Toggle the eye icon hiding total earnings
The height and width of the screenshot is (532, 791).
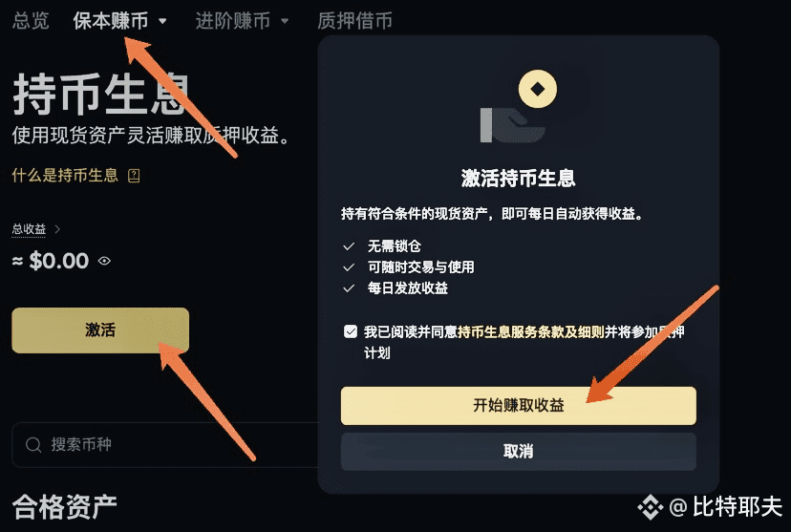pos(104,261)
